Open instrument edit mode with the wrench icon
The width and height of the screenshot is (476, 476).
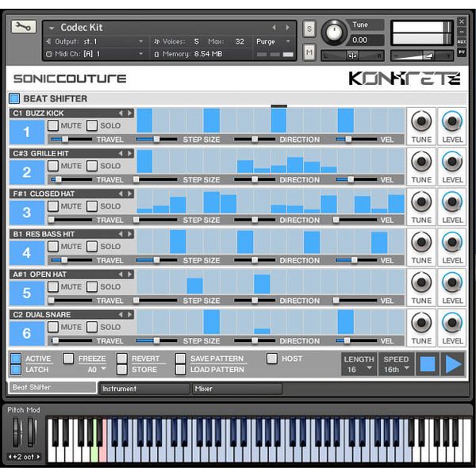coord(24,26)
